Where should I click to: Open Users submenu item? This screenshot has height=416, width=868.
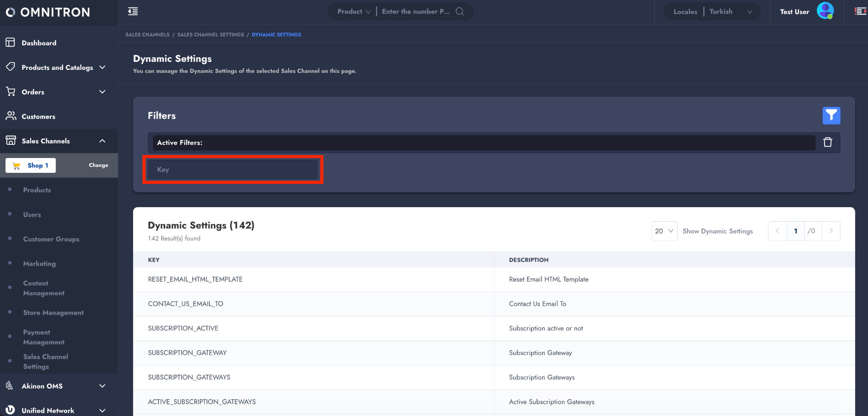[32, 215]
